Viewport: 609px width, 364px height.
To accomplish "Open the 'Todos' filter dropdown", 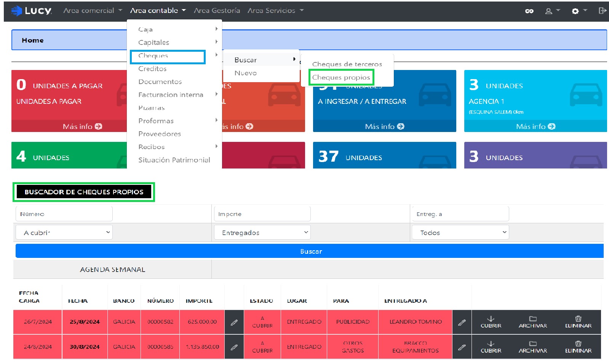I will pyautogui.click(x=460, y=232).
